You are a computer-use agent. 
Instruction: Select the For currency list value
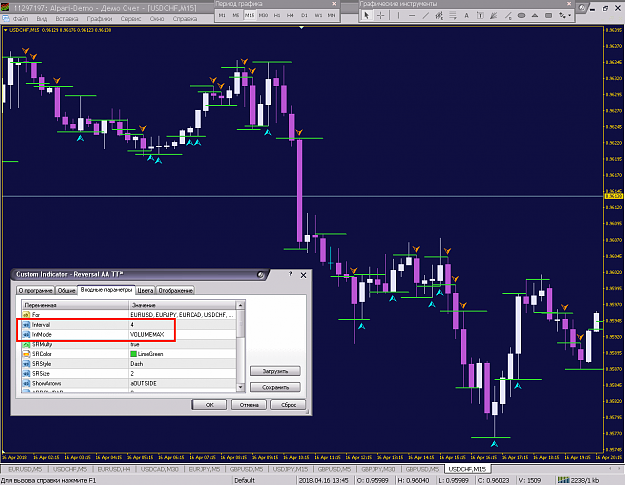(183, 315)
